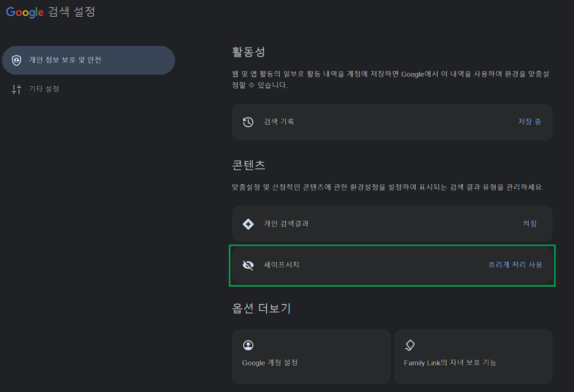The image size is (574, 392).
Task: Click the 활동성 section heading
Action: [x=248, y=52]
